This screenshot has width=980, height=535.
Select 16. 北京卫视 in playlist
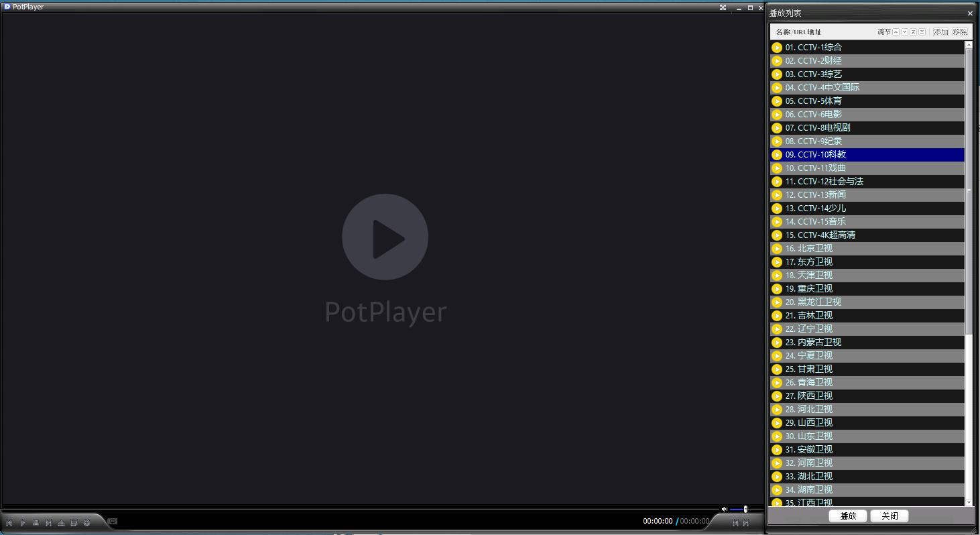(867, 249)
